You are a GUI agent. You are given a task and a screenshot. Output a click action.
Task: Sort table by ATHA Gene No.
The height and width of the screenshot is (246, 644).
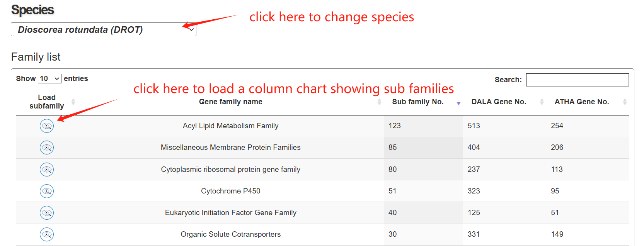(582, 102)
